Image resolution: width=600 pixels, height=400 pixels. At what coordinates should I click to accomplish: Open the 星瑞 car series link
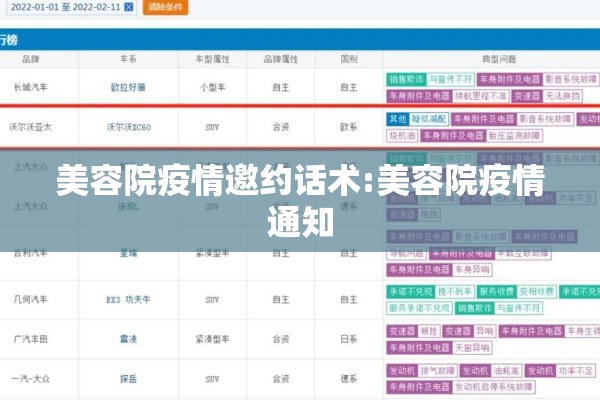coord(128,253)
